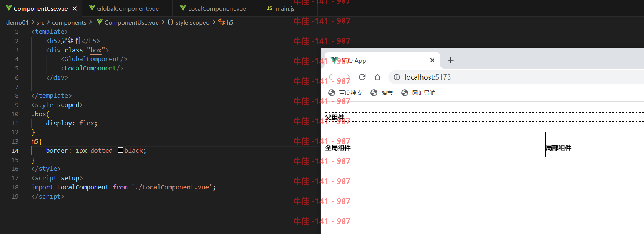Click the class="box" attribute text
644x234 pixels.
coord(85,50)
